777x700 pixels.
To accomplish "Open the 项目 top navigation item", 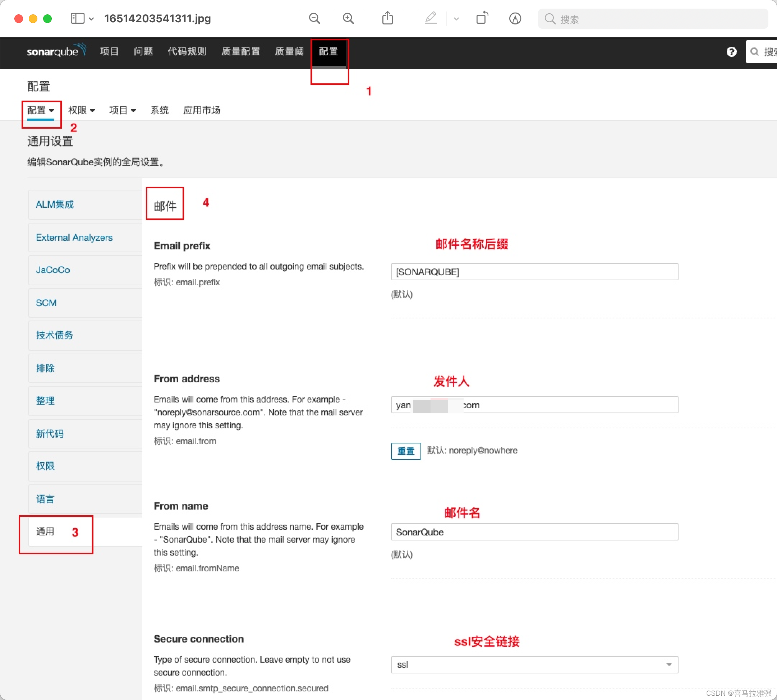I will pos(109,51).
